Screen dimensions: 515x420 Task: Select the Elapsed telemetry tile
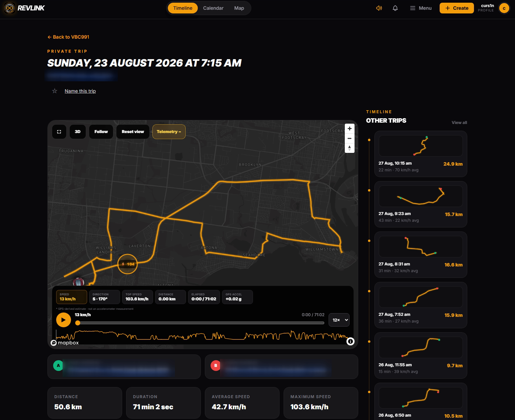(x=204, y=297)
